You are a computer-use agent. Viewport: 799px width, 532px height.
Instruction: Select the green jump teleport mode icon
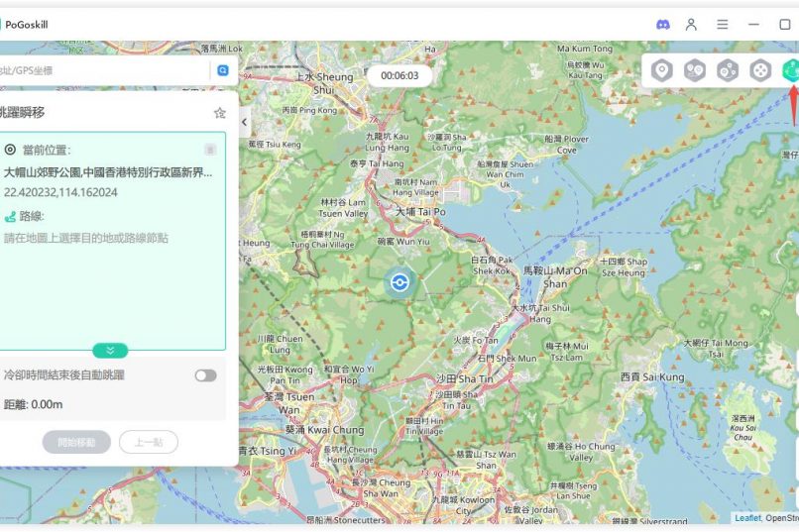791,70
